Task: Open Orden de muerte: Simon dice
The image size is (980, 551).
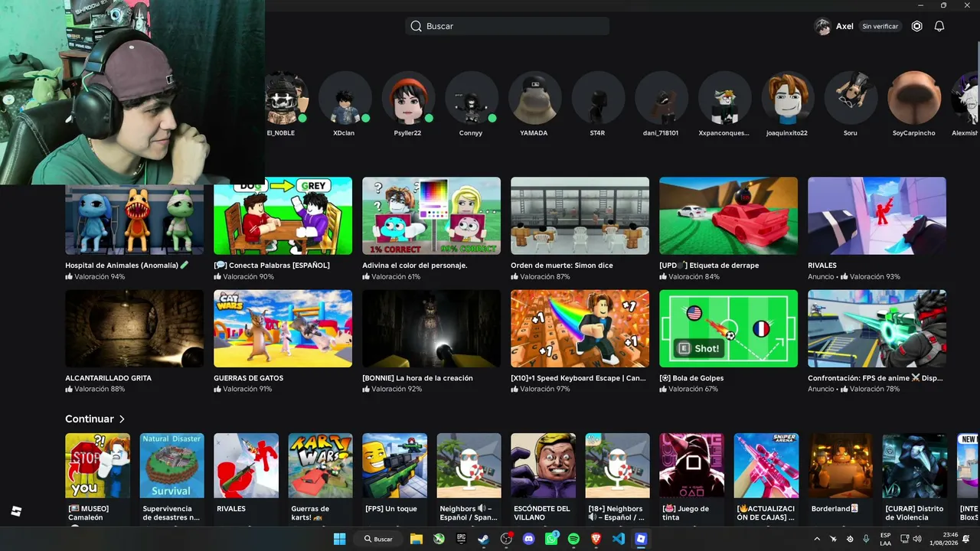Action: pyautogui.click(x=580, y=229)
